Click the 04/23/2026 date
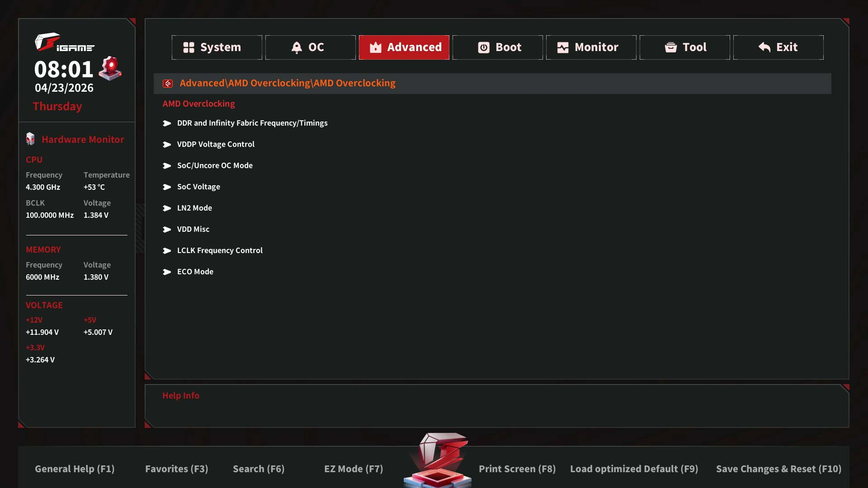The height and width of the screenshot is (488, 868). (x=64, y=88)
